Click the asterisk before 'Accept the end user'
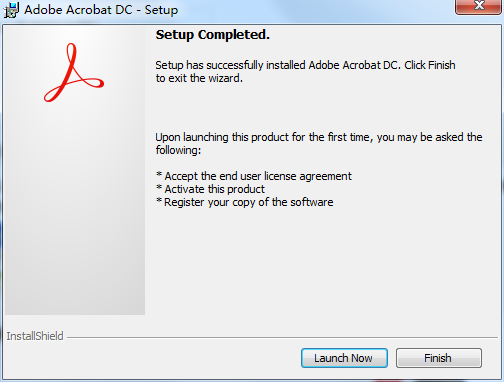This screenshot has width=504, height=382. click(159, 175)
